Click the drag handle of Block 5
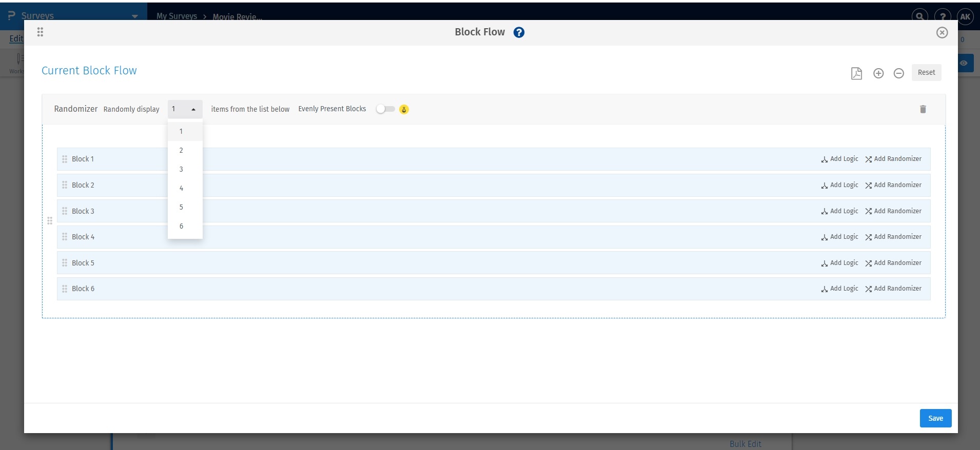 tap(65, 263)
